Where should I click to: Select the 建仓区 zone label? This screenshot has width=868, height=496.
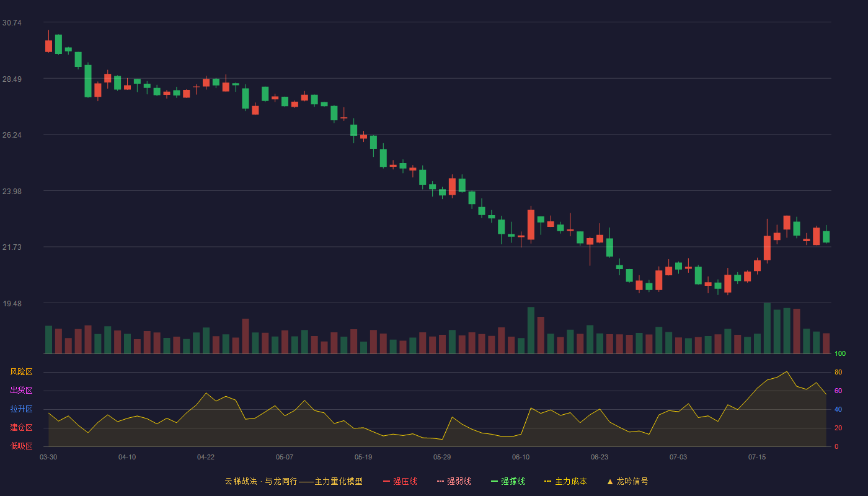tap(21, 428)
